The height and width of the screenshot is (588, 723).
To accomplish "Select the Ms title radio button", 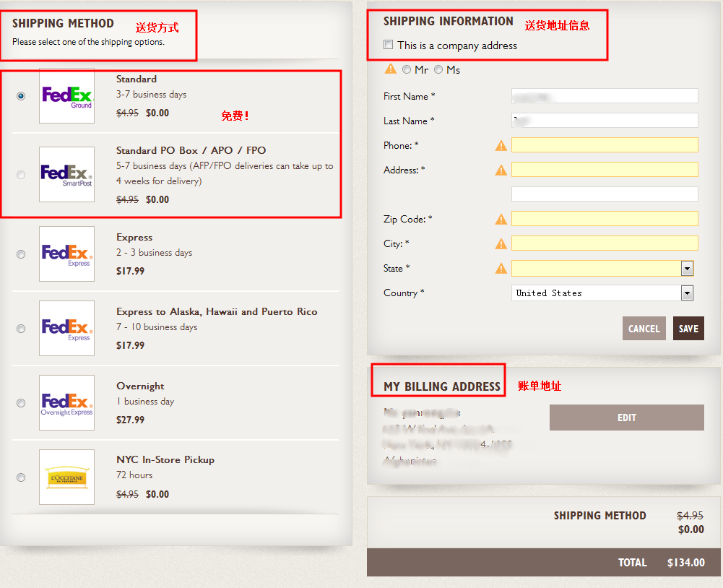I will pyautogui.click(x=438, y=70).
